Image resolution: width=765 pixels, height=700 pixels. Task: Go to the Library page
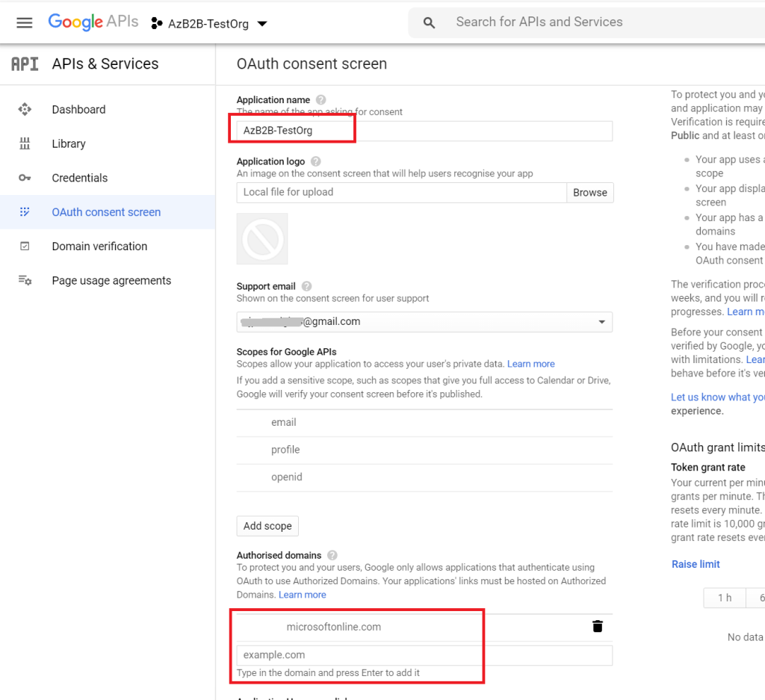tap(69, 143)
